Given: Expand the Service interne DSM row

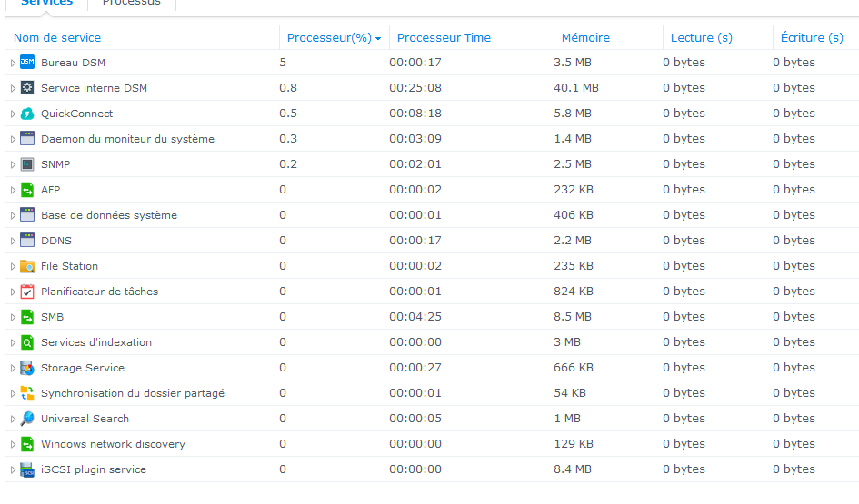Looking at the screenshot, I should point(13,88).
